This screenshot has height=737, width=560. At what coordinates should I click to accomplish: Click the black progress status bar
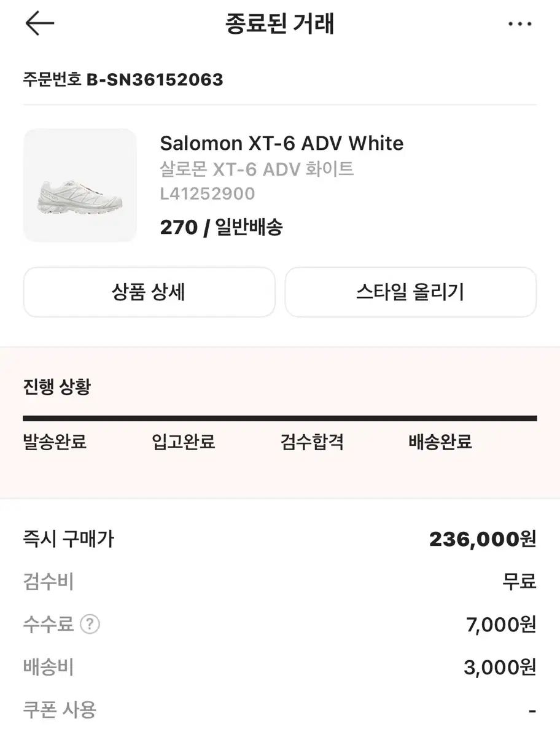[x=280, y=419]
